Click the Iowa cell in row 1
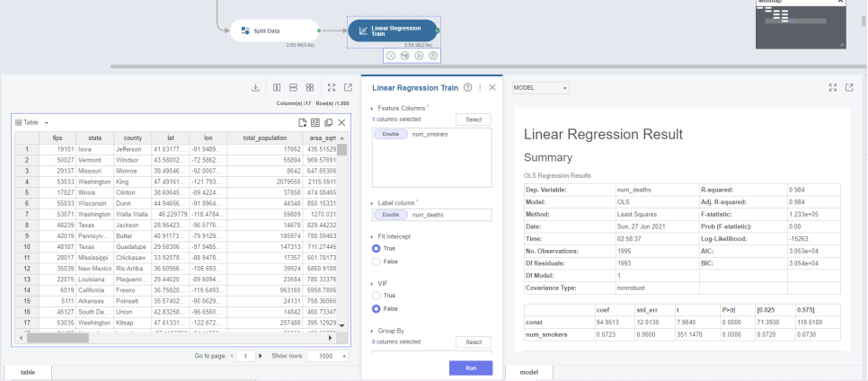This screenshot has width=868, height=381. point(95,149)
